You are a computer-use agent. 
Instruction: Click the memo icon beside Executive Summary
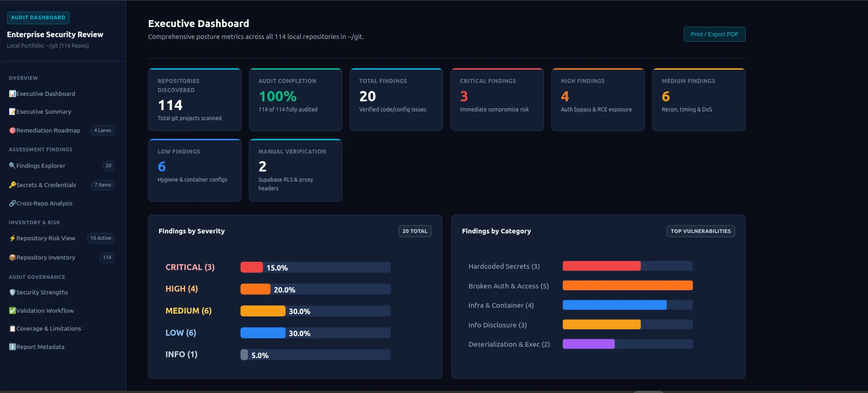(x=12, y=111)
